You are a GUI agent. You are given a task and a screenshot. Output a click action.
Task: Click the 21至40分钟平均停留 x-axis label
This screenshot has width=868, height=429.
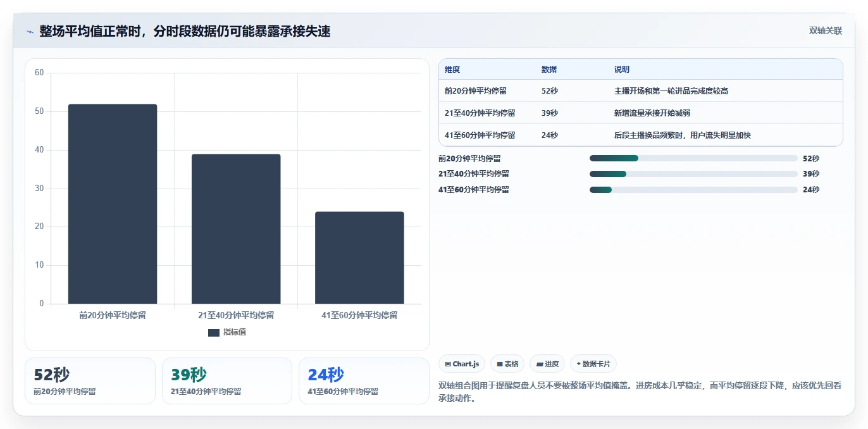[236, 315]
